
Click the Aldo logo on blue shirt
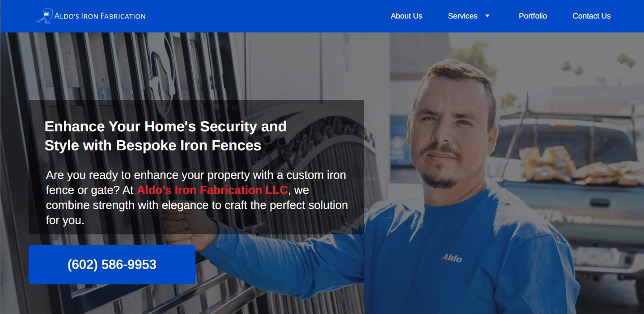pyautogui.click(x=452, y=258)
